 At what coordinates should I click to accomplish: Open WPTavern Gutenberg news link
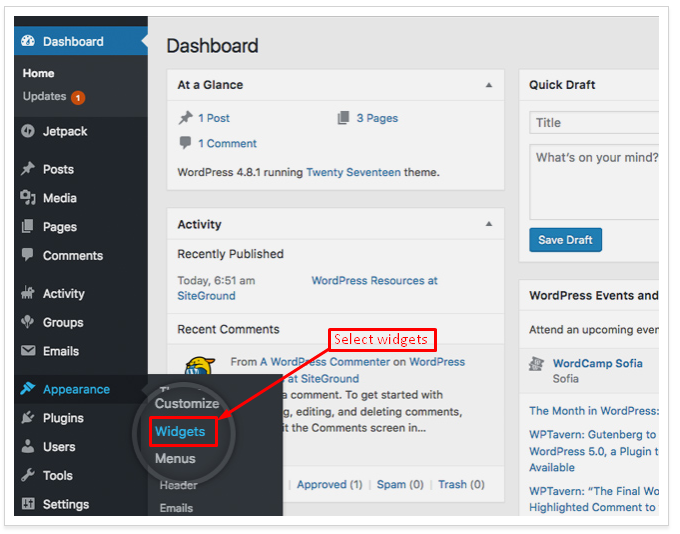[x=594, y=451]
